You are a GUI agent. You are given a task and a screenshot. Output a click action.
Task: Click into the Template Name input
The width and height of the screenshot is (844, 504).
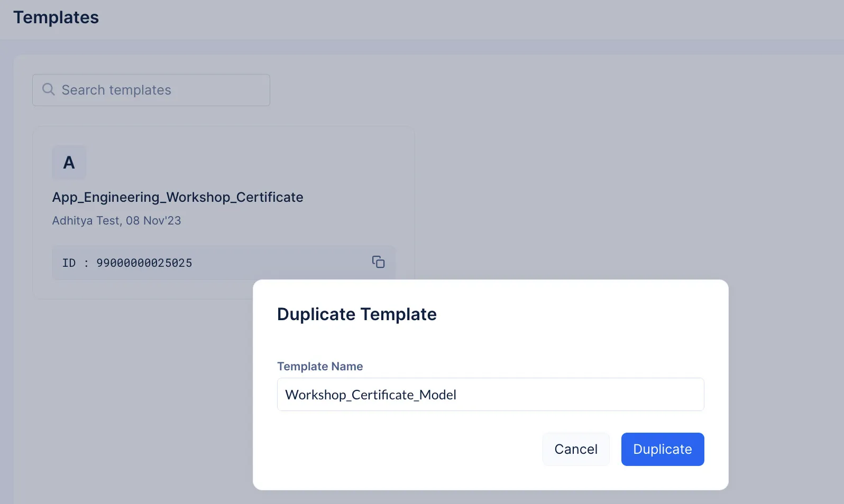click(x=490, y=395)
